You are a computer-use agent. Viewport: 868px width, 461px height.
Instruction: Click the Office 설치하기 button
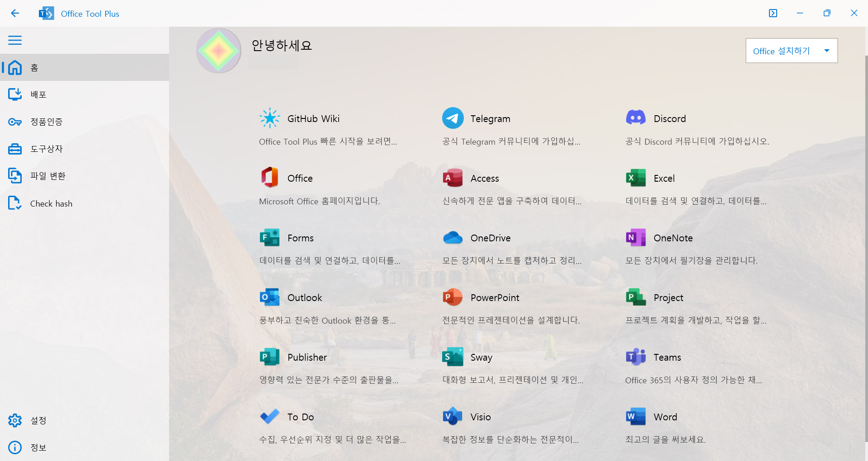point(782,51)
